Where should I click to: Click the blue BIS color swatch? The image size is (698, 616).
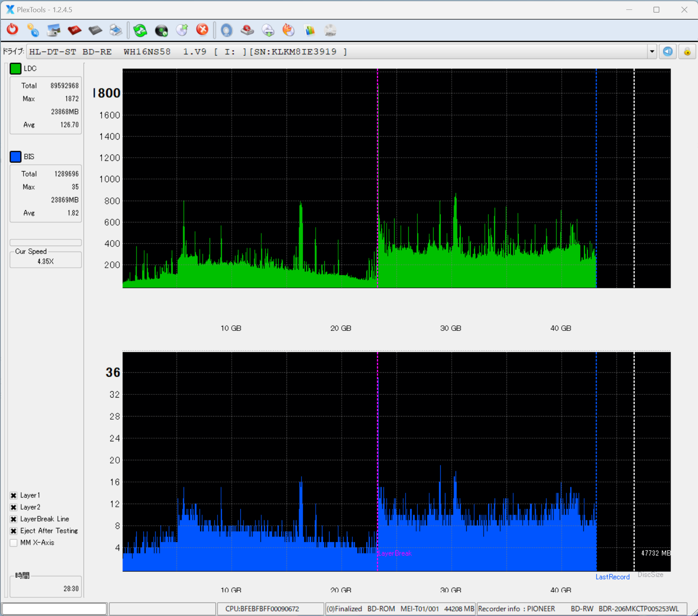[x=15, y=157]
